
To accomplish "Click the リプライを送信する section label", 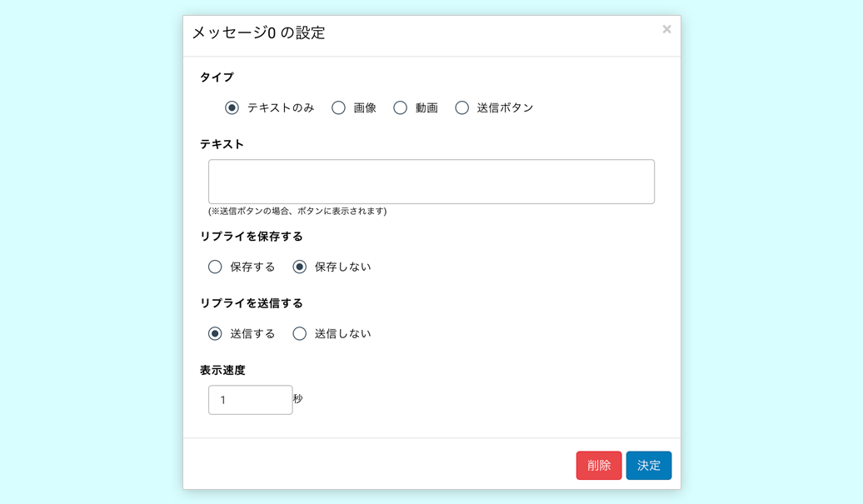I will click(x=252, y=303).
